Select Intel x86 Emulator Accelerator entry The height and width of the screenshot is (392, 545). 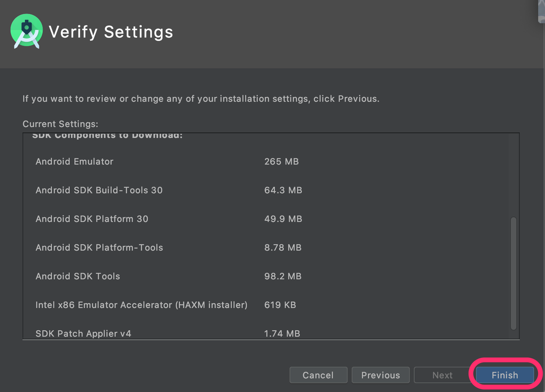click(x=141, y=305)
